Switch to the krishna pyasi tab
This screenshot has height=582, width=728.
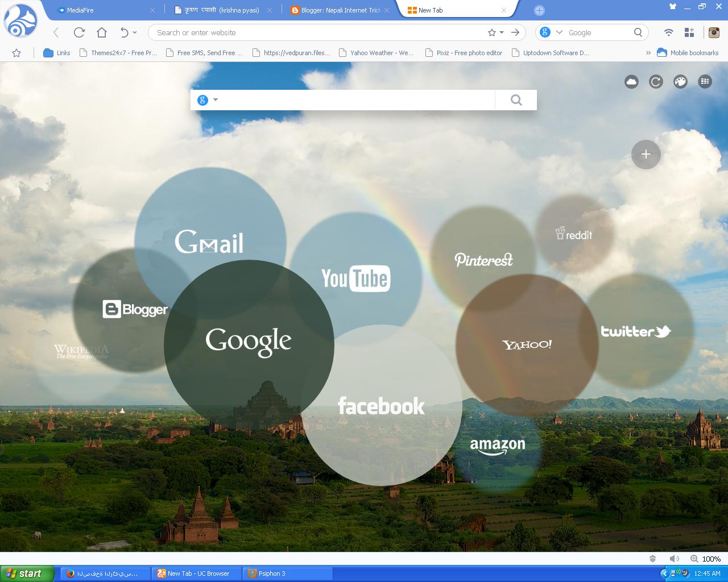pyautogui.click(x=222, y=10)
